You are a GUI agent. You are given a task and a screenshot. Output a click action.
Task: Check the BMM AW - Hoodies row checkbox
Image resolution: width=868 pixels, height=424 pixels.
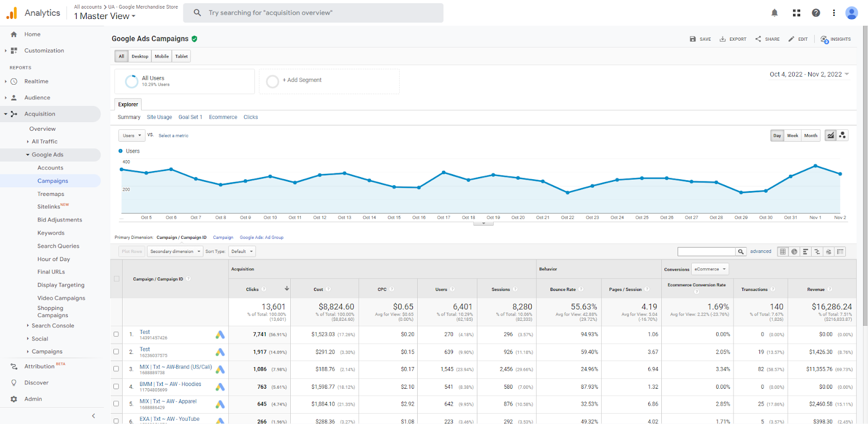(x=116, y=387)
